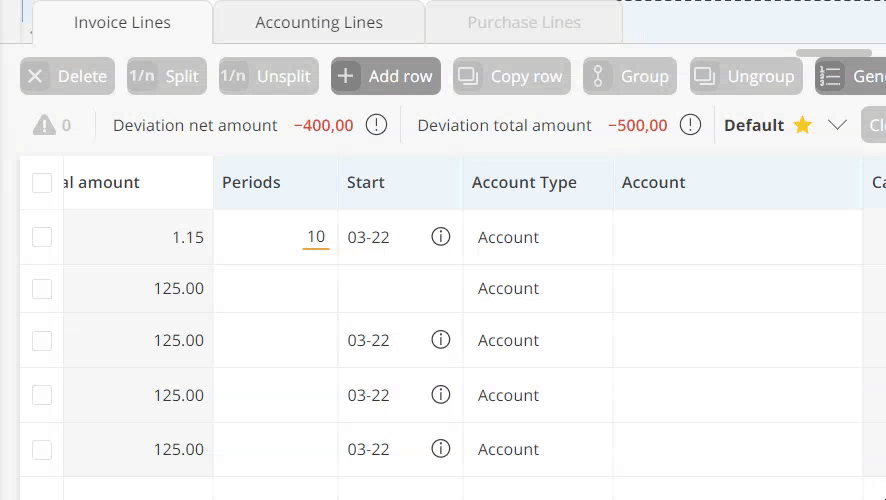The height and width of the screenshot is (500, 886).
Task: Click info icon beside Deviation total amount
Action: tap(690, 125)
